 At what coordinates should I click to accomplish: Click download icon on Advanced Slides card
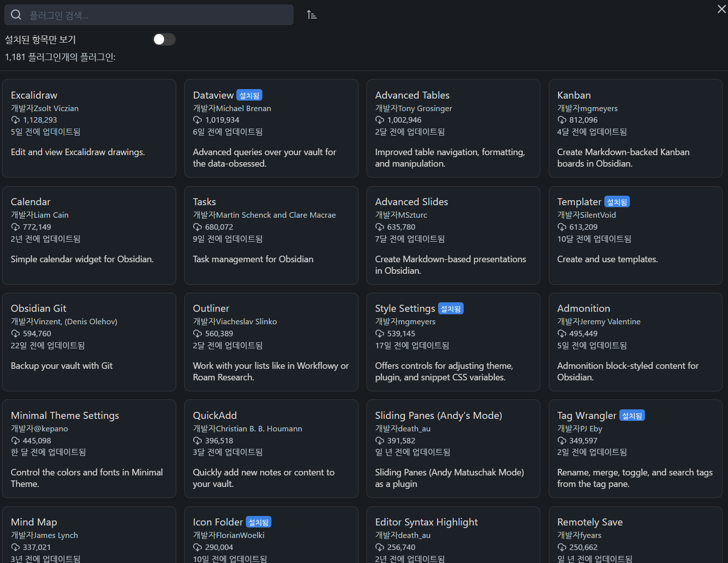click(380, 227)
